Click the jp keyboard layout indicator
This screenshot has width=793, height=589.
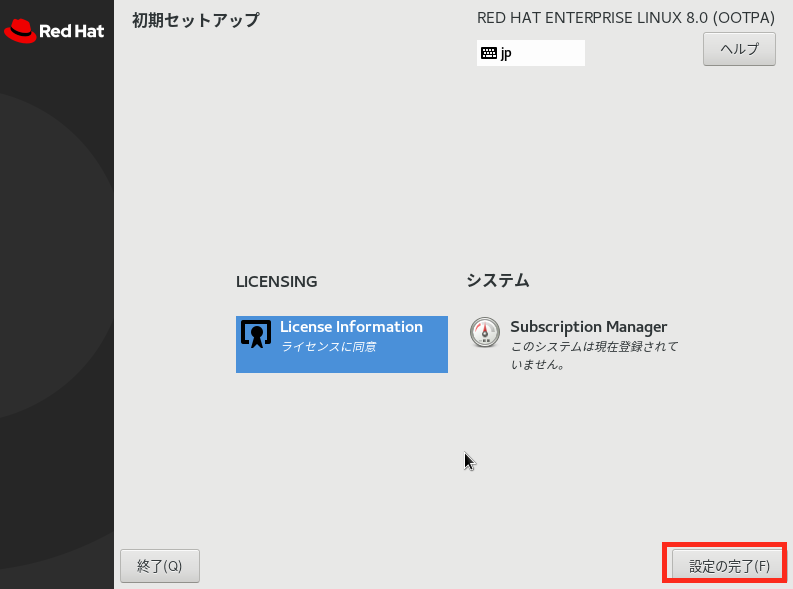(531, 53)
